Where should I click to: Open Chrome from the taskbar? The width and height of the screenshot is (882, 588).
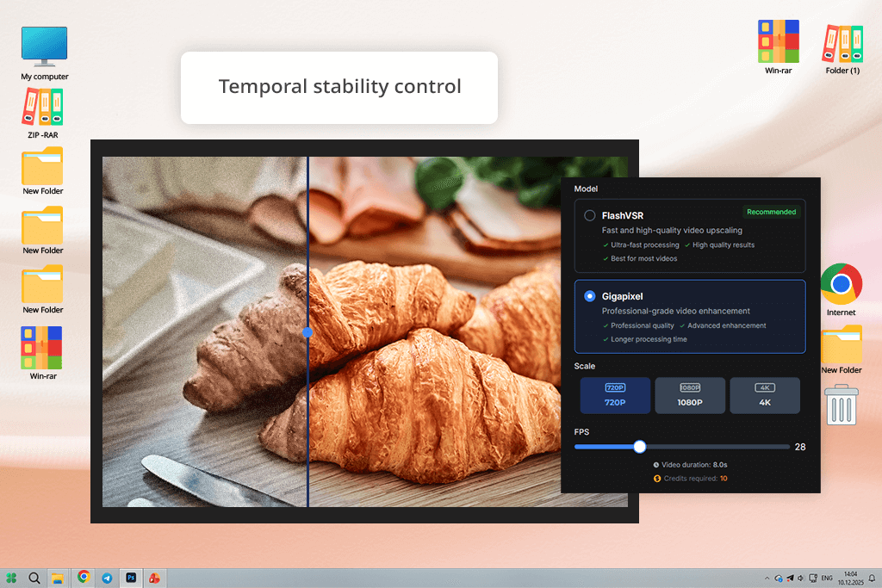click(84, 577)
